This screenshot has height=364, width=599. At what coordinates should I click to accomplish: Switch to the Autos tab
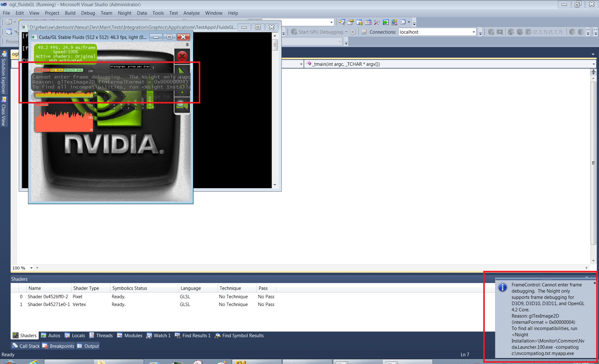tap(51, 335)
